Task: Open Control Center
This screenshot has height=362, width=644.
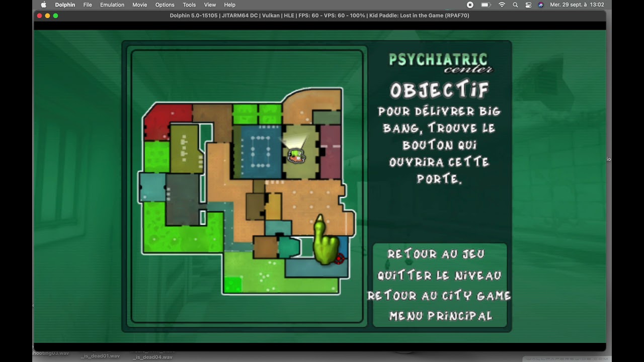Action: 528,5
